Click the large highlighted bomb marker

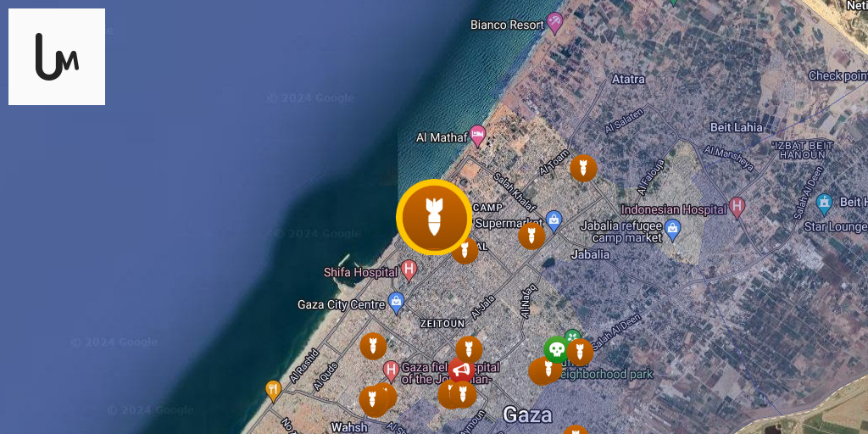click(434, 217)
